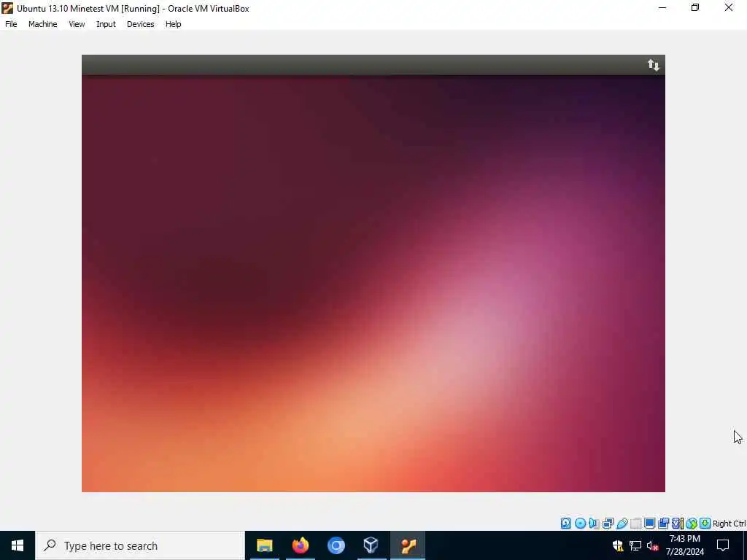The image size is (747, 560).
Task: Click the mouse integration status icon
Action: 692,524
